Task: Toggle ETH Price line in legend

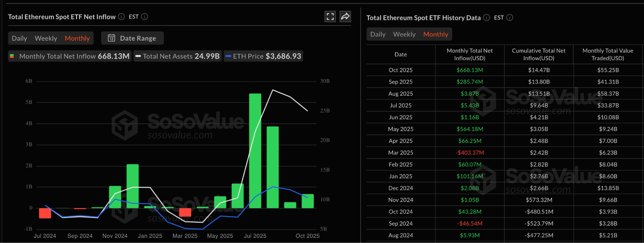Action: [263, 56]
